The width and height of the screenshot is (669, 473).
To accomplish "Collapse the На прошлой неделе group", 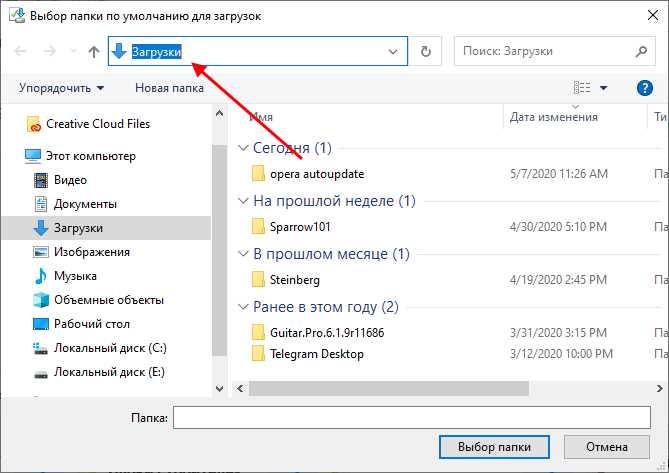I will point(242,201).
